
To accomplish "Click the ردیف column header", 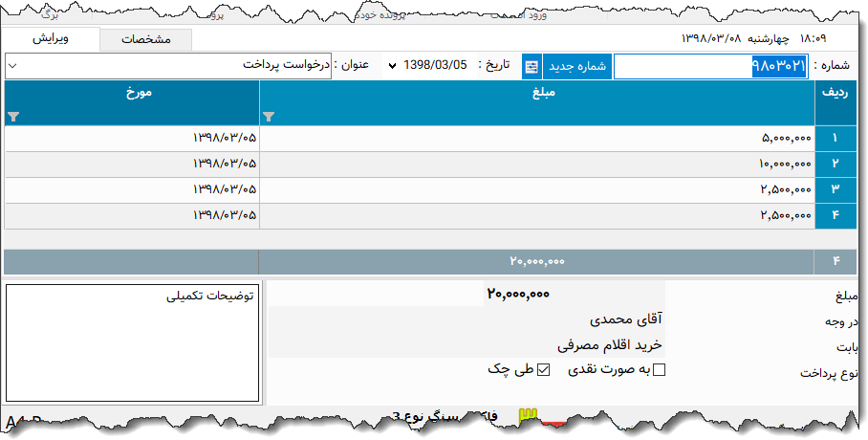I will point(835,103).
